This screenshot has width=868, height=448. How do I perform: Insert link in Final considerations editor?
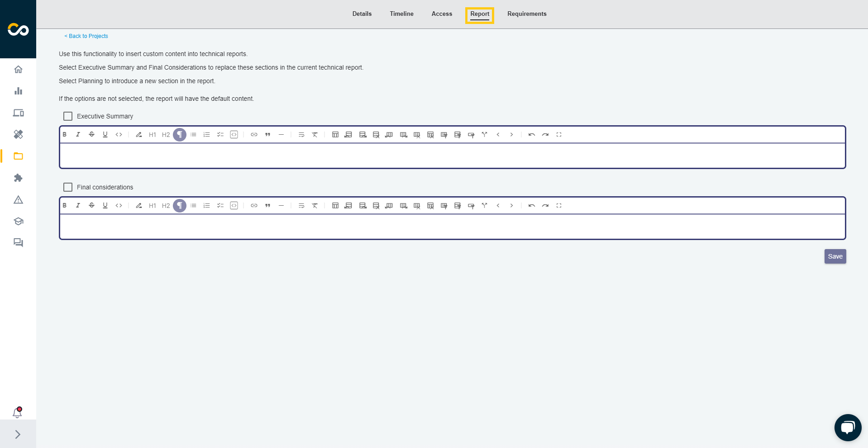(x=254, y=206)
